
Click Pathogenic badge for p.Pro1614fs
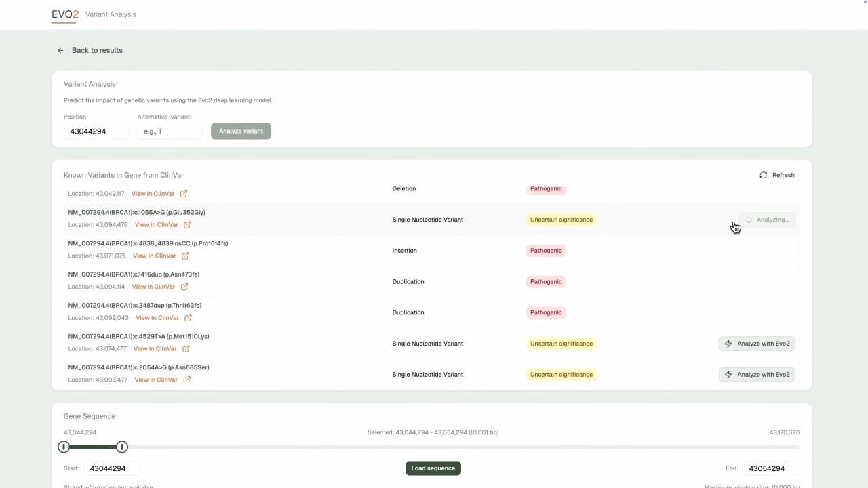point(546,251)
